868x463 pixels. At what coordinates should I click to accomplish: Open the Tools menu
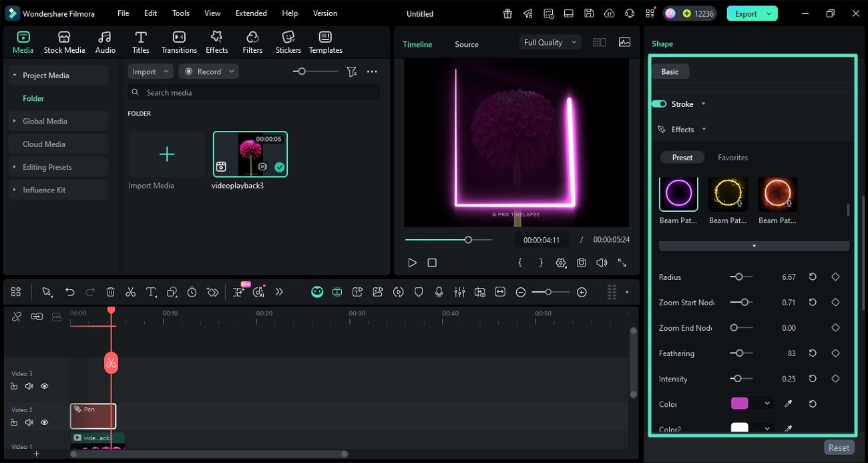tap(180, 13)
